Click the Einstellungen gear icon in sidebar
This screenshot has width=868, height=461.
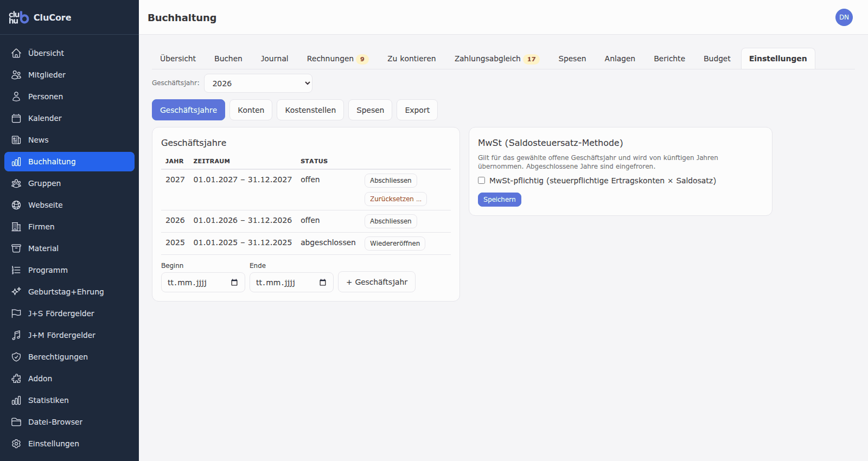[16, 444]
